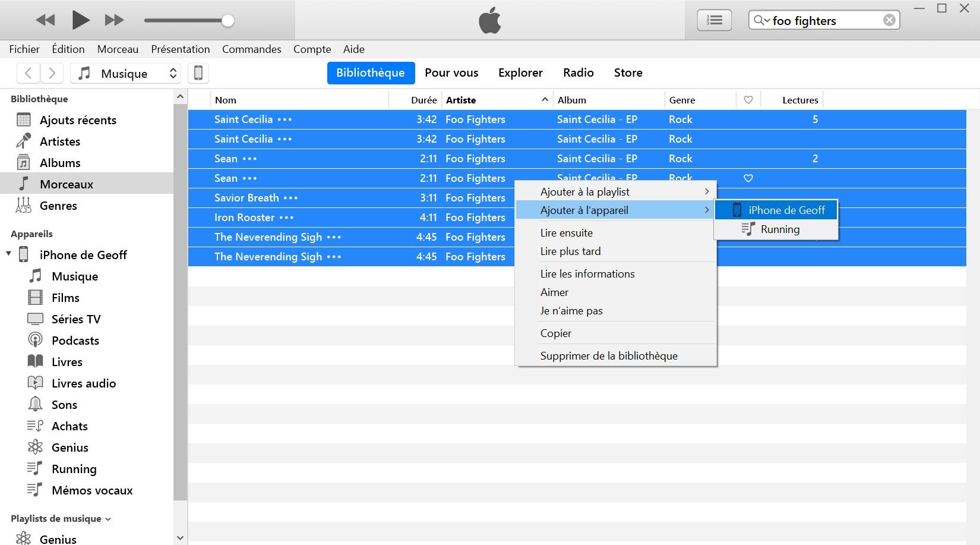Open Sons under the device

pyautogui.click(x=64, y=405)
